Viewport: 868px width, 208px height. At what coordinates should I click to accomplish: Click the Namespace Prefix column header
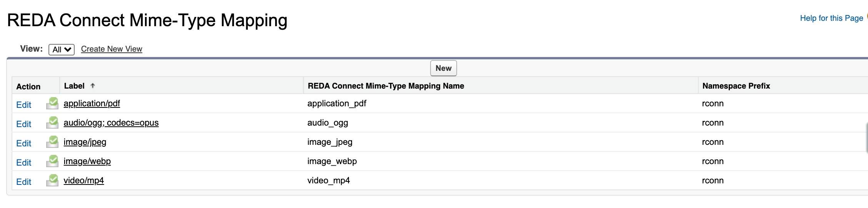pos(736,86)
